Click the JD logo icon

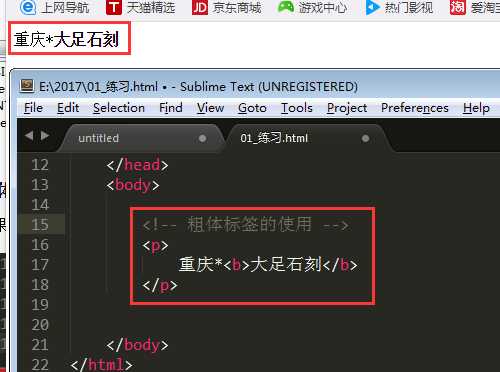[x=200, y=7]
